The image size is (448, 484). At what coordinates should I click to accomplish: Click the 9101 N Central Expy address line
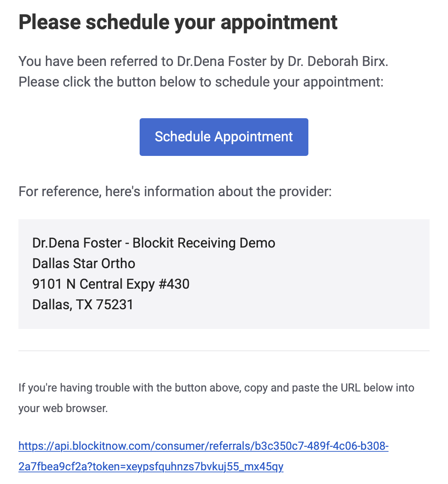111,284
